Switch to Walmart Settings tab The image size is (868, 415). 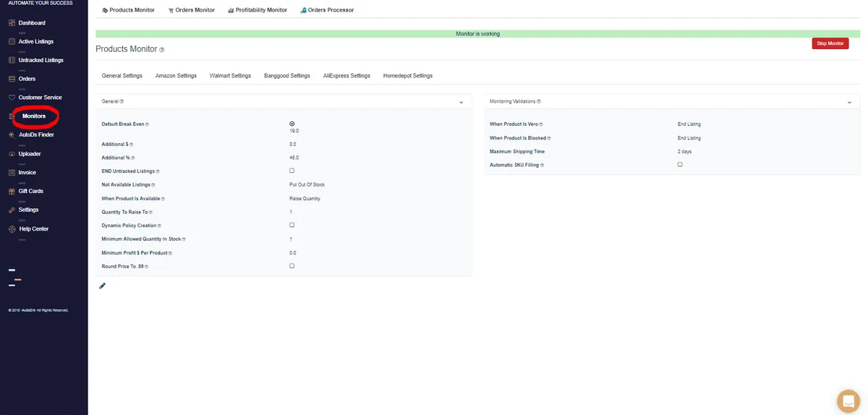coord(230,76)
